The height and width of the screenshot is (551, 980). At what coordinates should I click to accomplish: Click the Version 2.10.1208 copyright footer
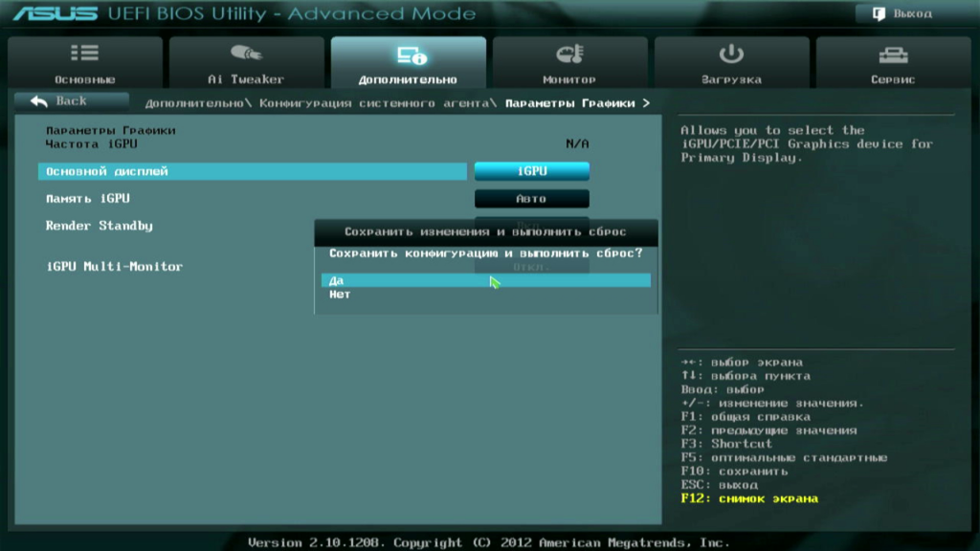click(x=489, y=543)
